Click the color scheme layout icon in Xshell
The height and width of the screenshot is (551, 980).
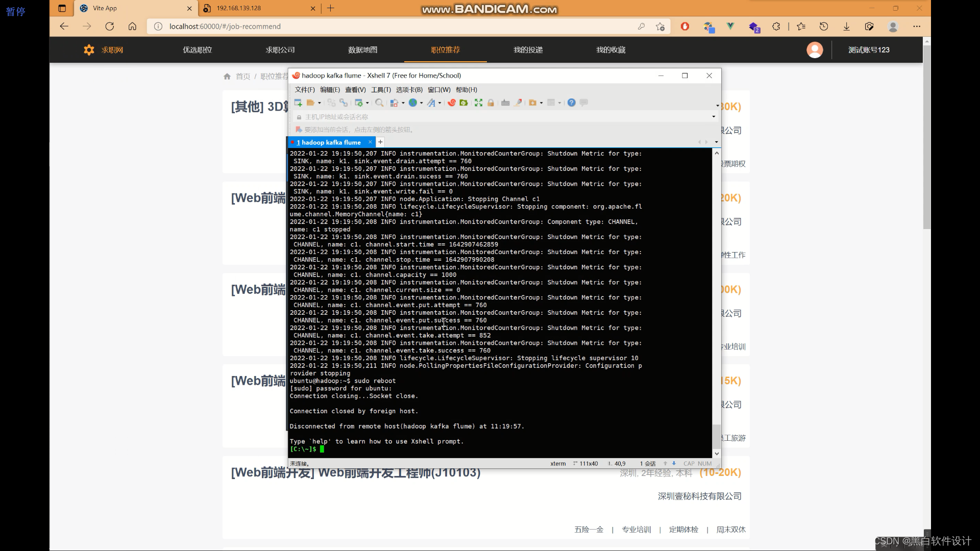(x=394, y=103)
